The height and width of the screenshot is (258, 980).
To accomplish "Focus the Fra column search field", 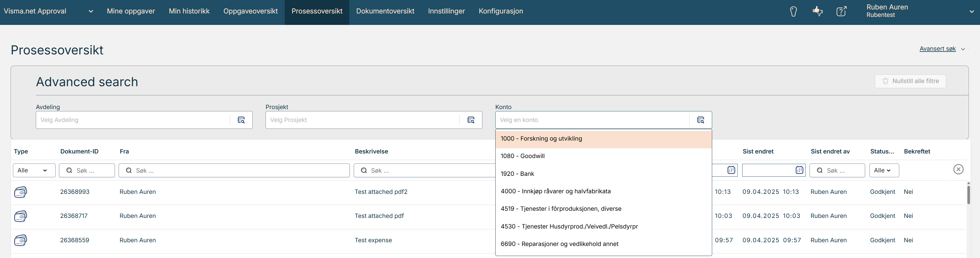I will pos(234,170).
